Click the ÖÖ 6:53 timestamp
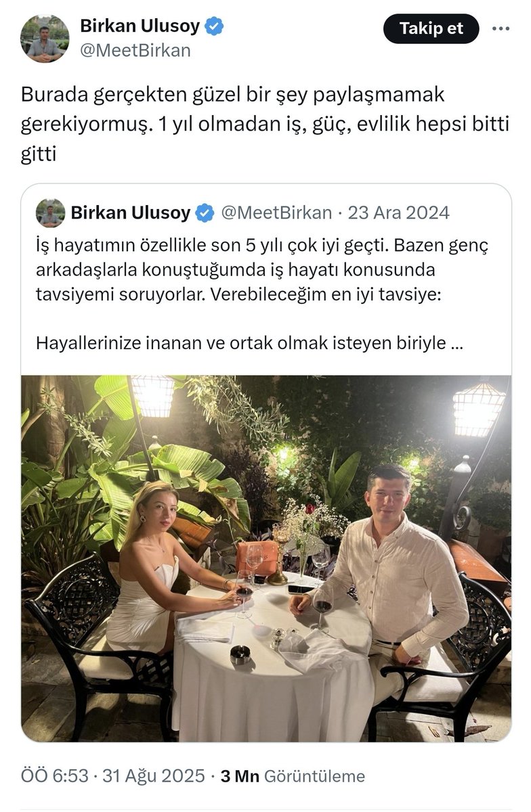The width and height of the screenshot is (531, 812). [x=55, y=776]
